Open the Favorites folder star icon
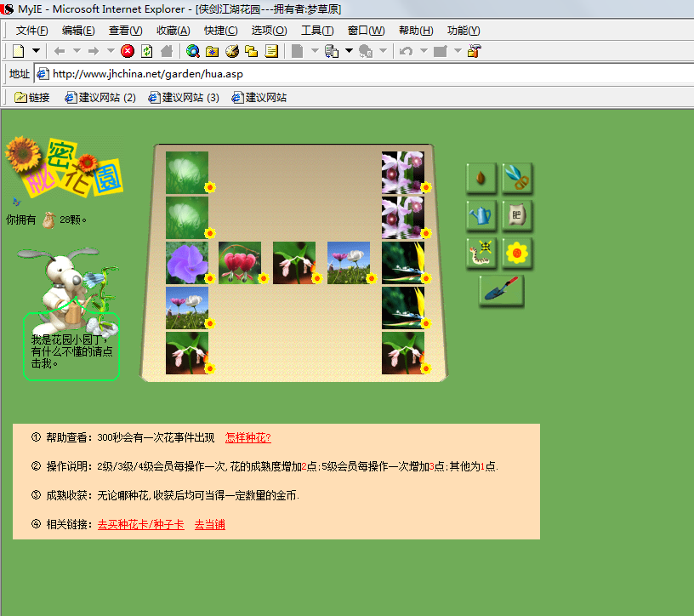This screenshot has width=694, height=616. pyautogui.click(x=213, y=51)
